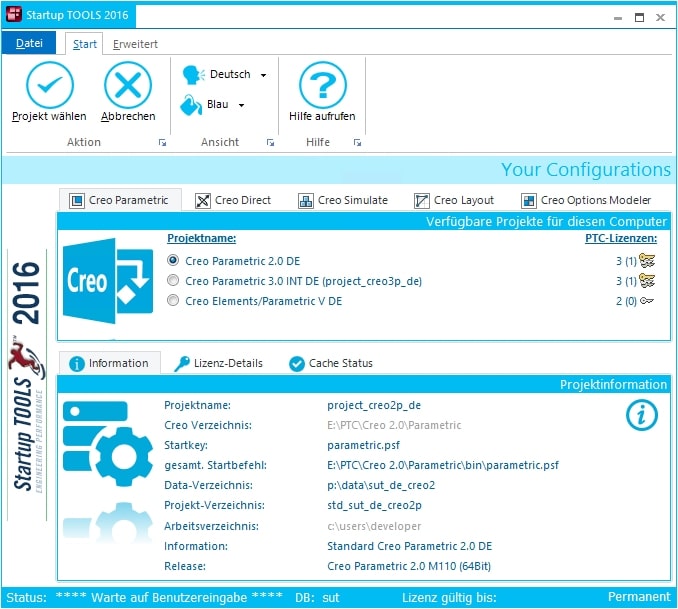678x609 pixels.
Task: Click the Startup TOOLS app icon in title bar
Action: pyautogui.click(x=13, y=14)
